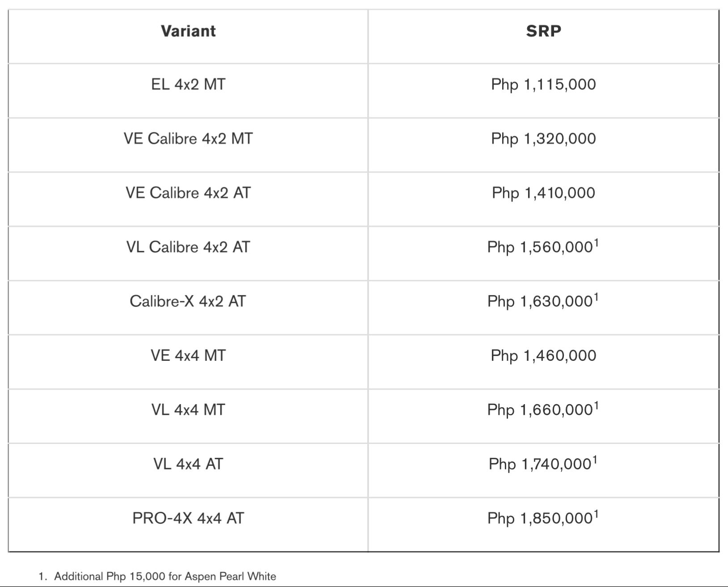Click the footnote marker on Php 1,560,000
The image size is (728, 587).
[x=596, y=243]
